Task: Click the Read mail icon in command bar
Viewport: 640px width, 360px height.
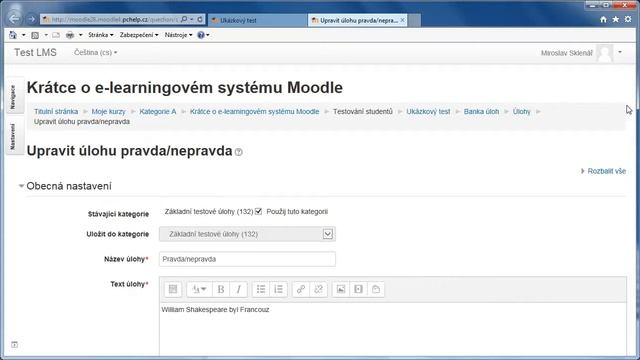Action: pyautogui.click(x=56, y=35)
